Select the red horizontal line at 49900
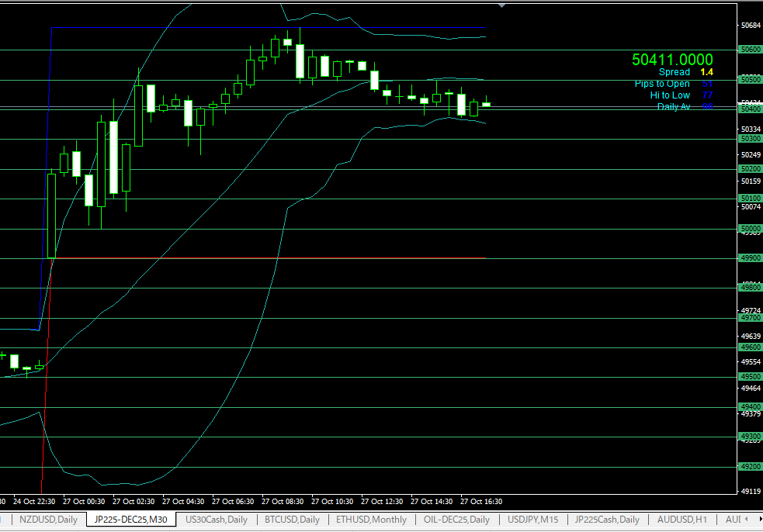 point(310,257)
